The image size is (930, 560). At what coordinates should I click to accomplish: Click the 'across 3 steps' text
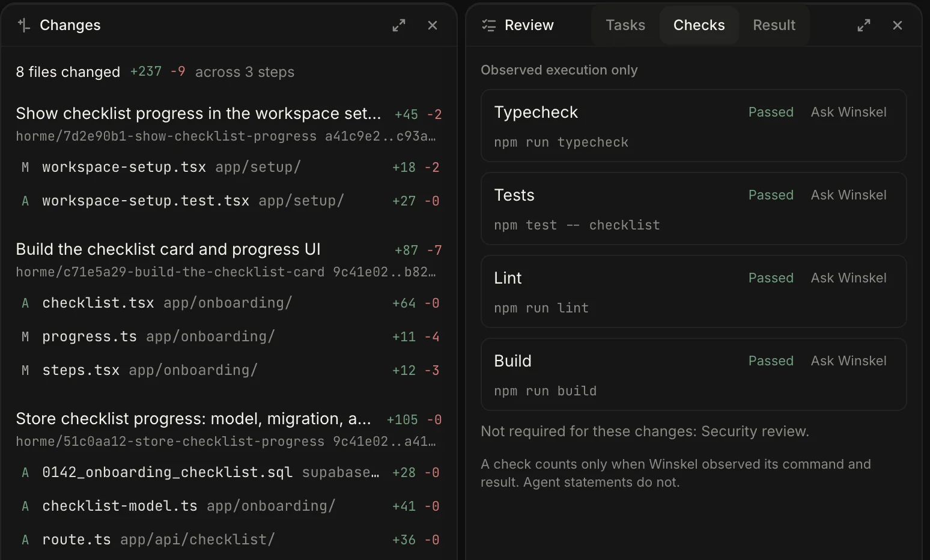[x=245, y=72]
